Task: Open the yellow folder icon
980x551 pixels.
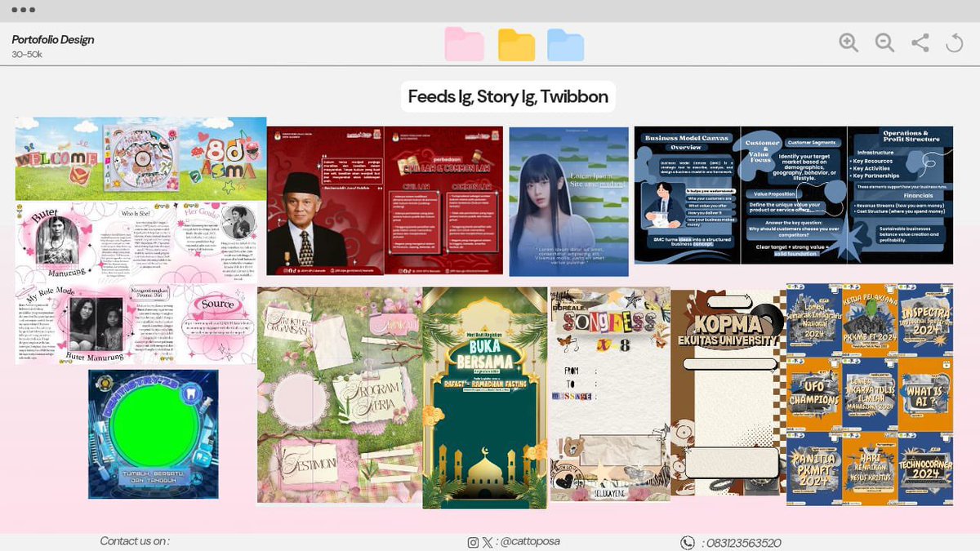Action: coord(516,44)
